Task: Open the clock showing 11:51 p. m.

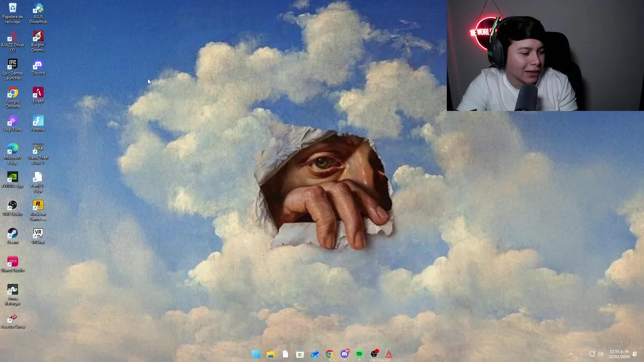Action: point(619,354)
